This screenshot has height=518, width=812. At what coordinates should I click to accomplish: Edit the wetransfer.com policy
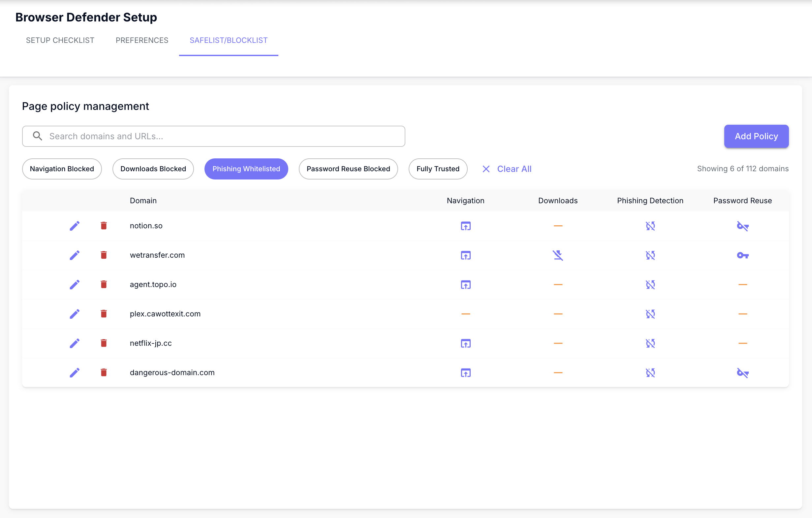(75, 255)
